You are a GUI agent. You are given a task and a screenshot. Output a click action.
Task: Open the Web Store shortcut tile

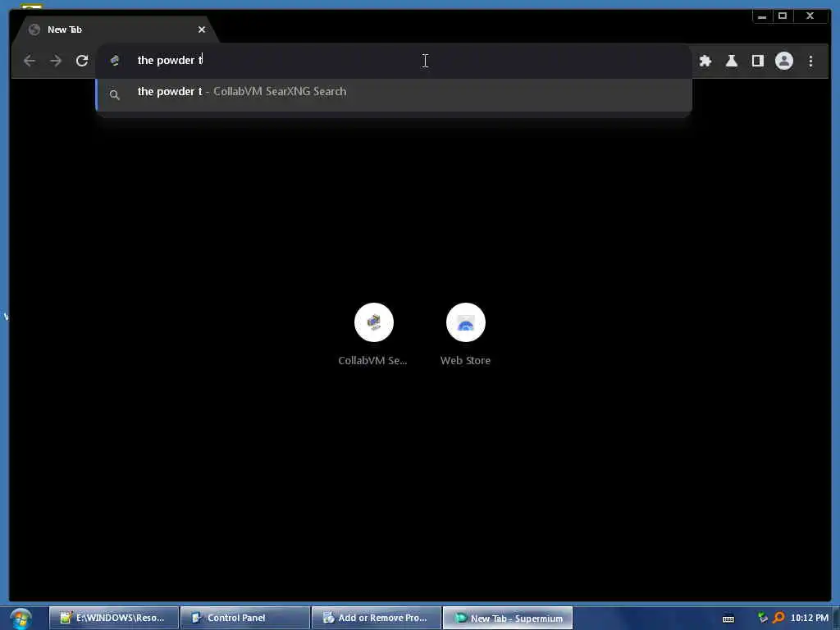pyautogui.click(x=466, y=335)
